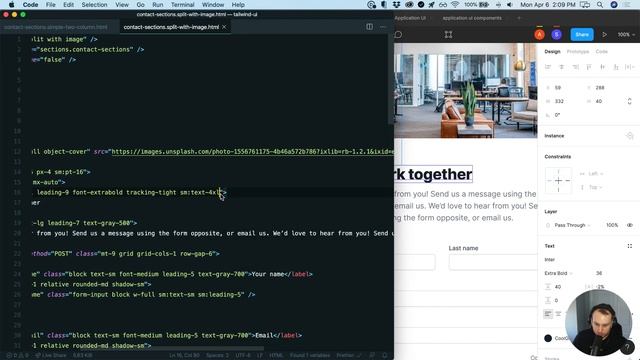Open Figma zoom level dropdown
The height and width of the screenshot is (360, 640).
pos(626,35)
